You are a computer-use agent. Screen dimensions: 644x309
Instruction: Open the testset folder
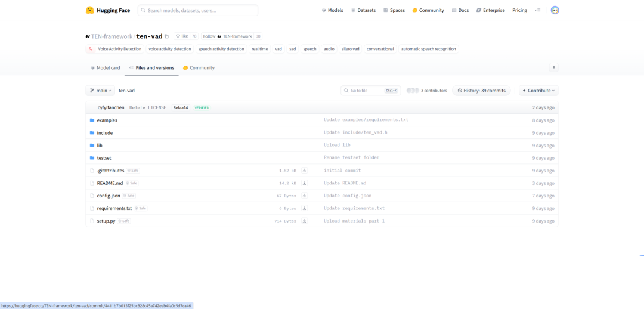[104, 158]
